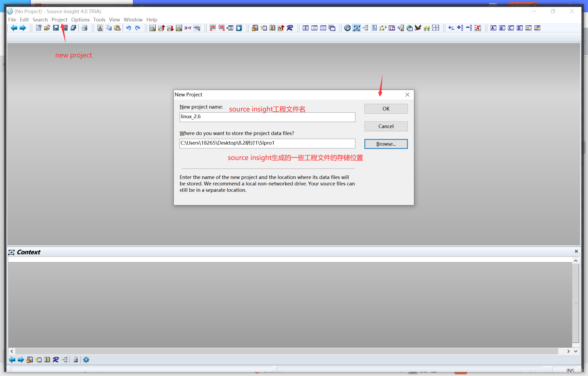Image resolution: width=588 pixels, height=376 pixels.
Task: Open the Project menu
Action: [59, 20]
